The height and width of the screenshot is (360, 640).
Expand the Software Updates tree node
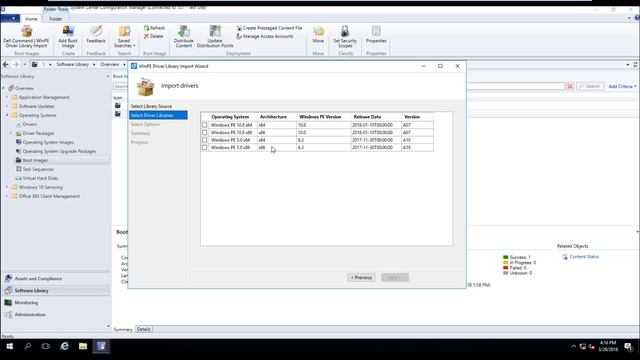(7, 106)
